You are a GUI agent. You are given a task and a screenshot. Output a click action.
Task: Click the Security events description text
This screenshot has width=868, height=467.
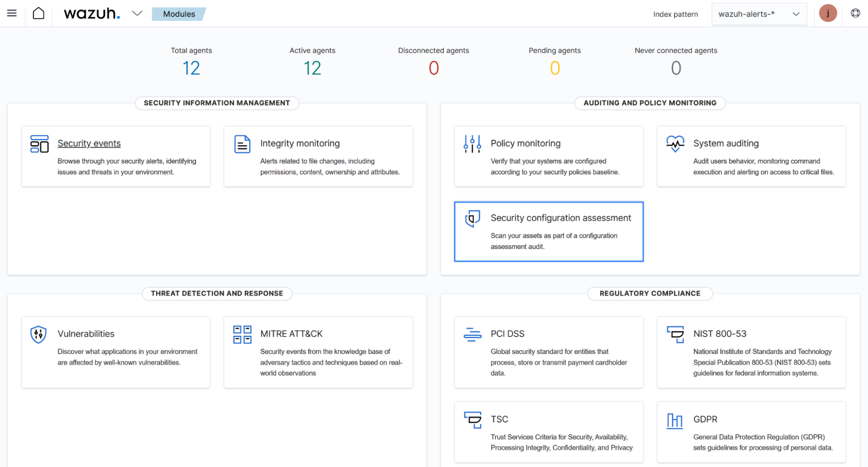[127, 167]
